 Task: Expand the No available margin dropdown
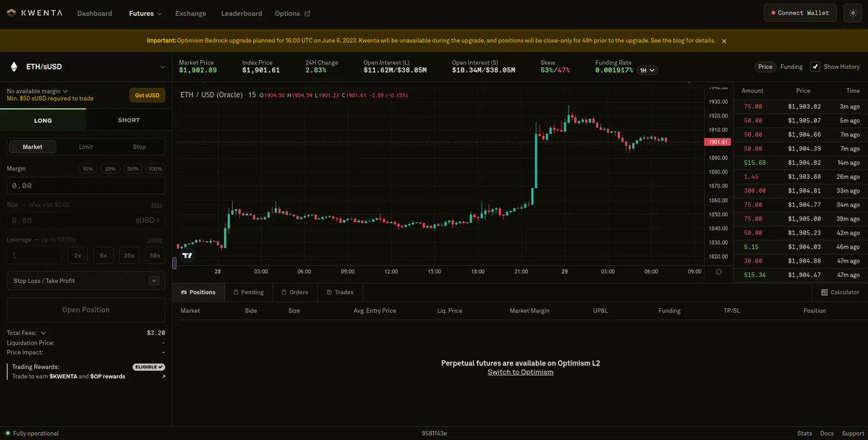tap(36, 91)
